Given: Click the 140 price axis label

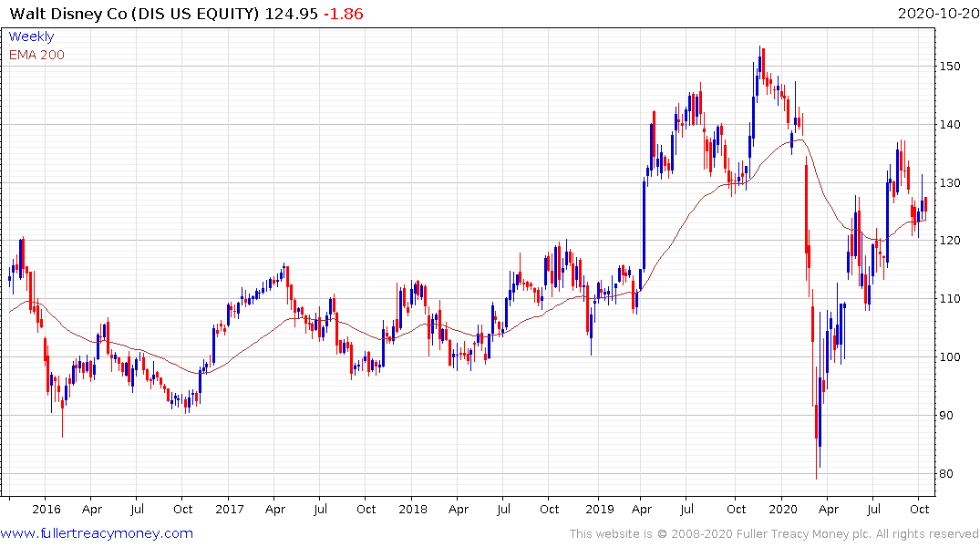Looking at the screenshot, I should [950, 124].
